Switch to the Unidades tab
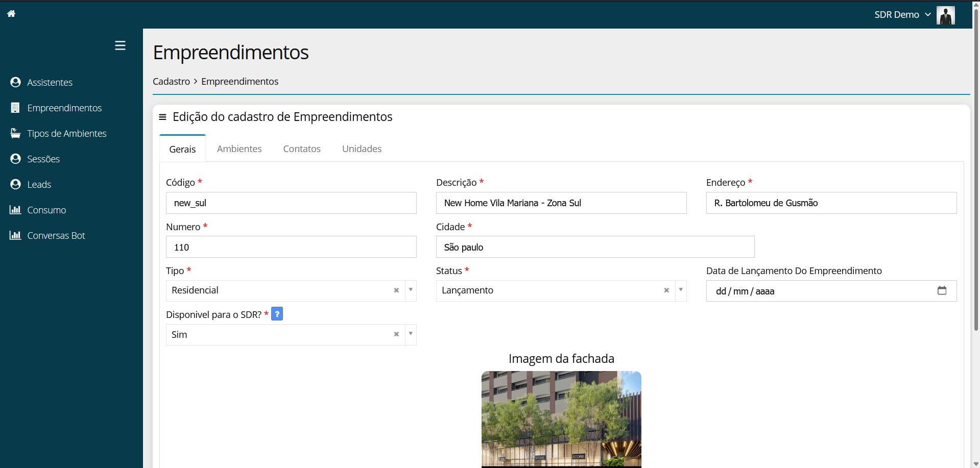Image resolution: width=980 pixels, height=468 pixels. point(362,149)
